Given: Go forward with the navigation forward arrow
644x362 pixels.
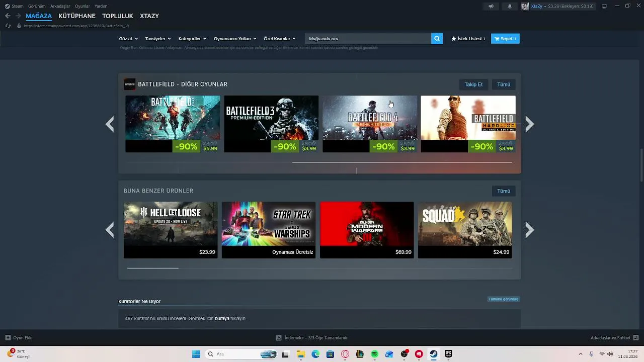Looking at the screenshot, I should pos(18,16).
